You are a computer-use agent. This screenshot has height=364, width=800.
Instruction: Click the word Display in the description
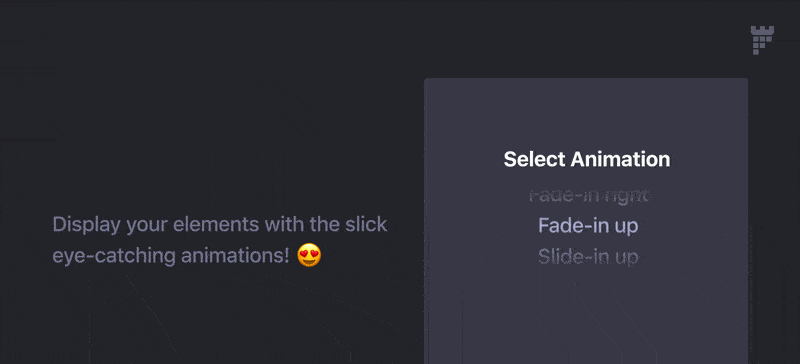click(x=87, y=225)
